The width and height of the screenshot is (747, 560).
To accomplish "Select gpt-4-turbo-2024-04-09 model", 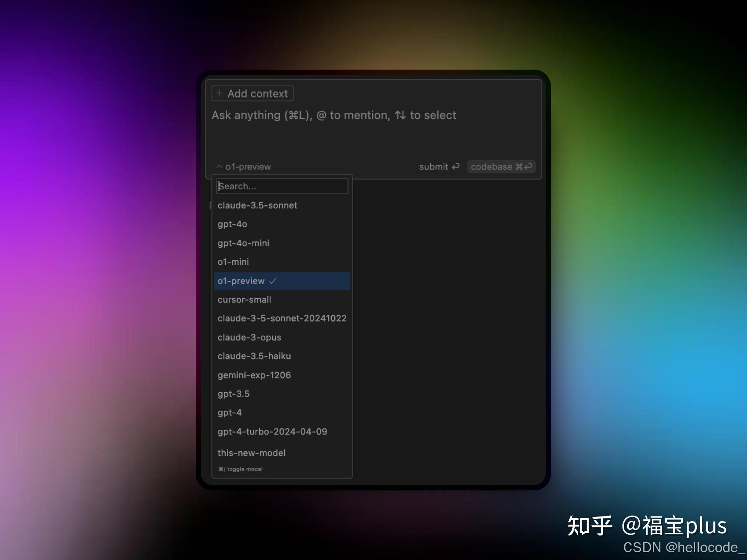I will 272,431.
